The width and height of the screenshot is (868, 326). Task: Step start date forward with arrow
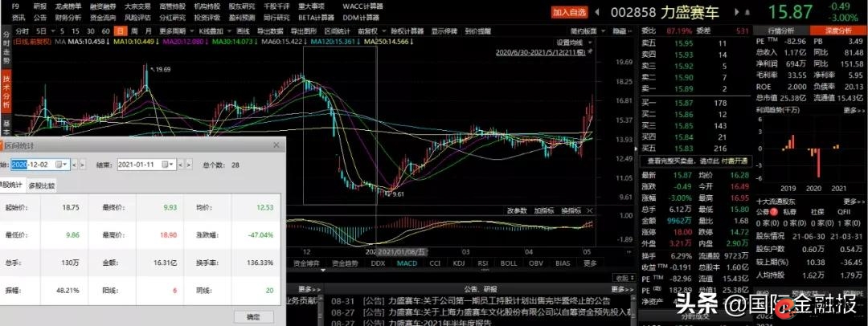tap(82, 165)
